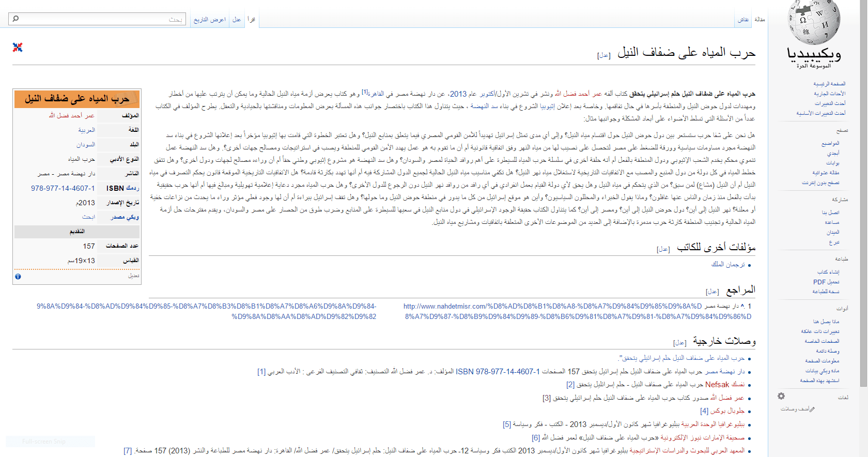The width and height of the screenshot is (868, 457).
Task: Open المواضيع sidebar link
Action: pyautogui.click(x=830, y=143)
